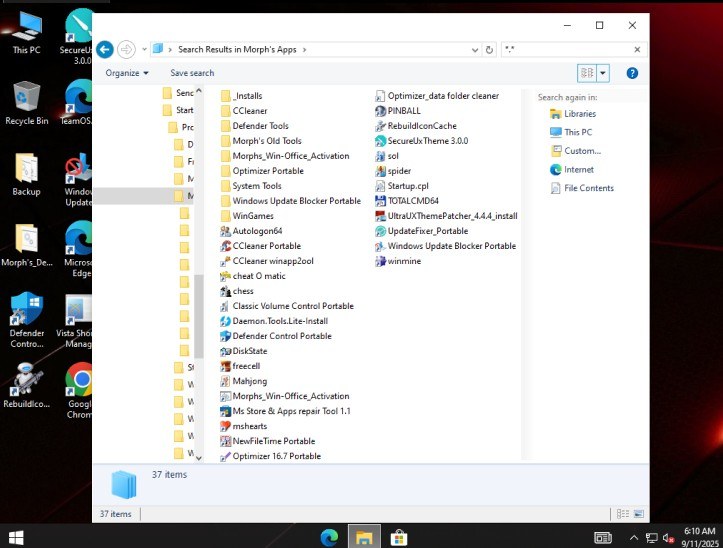Open Microsoft Store in taskbar
Viewport: 723px width, 548px height.
click(399, 537)
